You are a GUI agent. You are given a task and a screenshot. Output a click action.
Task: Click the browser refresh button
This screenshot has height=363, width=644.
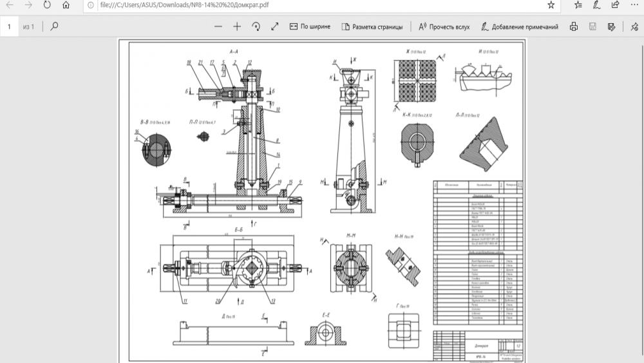coord(47,5)
